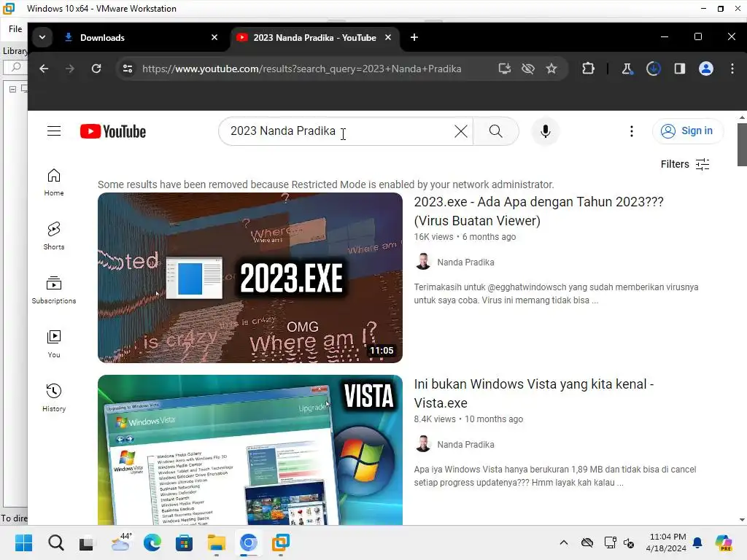Click the magnifier search button
747x560 pixels.
pyautogui.click(x=495, y=131)
